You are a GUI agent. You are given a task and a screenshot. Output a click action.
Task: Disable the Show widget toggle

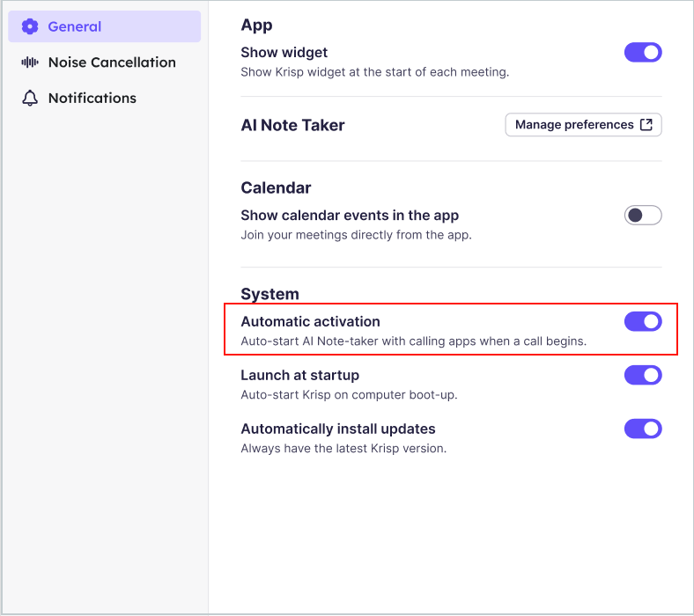pyautogui.click(x=643, y=52)
